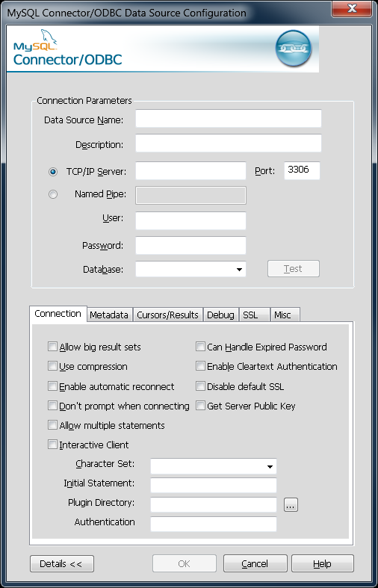Go to the Misc tab
Screen dimensions: 378x588
coord(285,315)
